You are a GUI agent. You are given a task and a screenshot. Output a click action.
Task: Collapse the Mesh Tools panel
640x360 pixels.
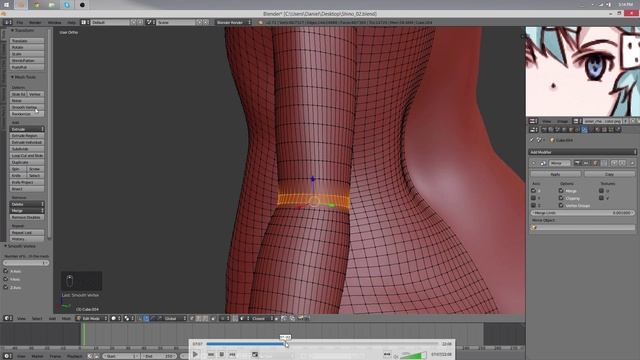click(x=13, y=77)
